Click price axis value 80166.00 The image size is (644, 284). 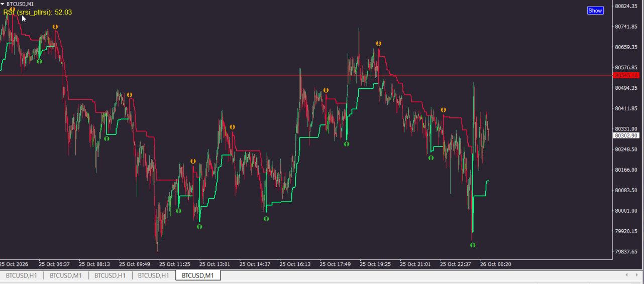point(626,170)
